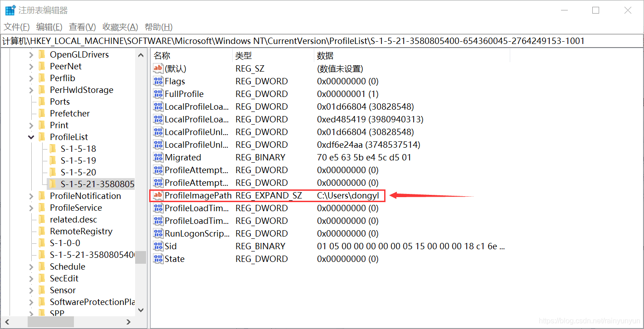
Task: Collapse the ProfileList key
Action: click(31, 137)
